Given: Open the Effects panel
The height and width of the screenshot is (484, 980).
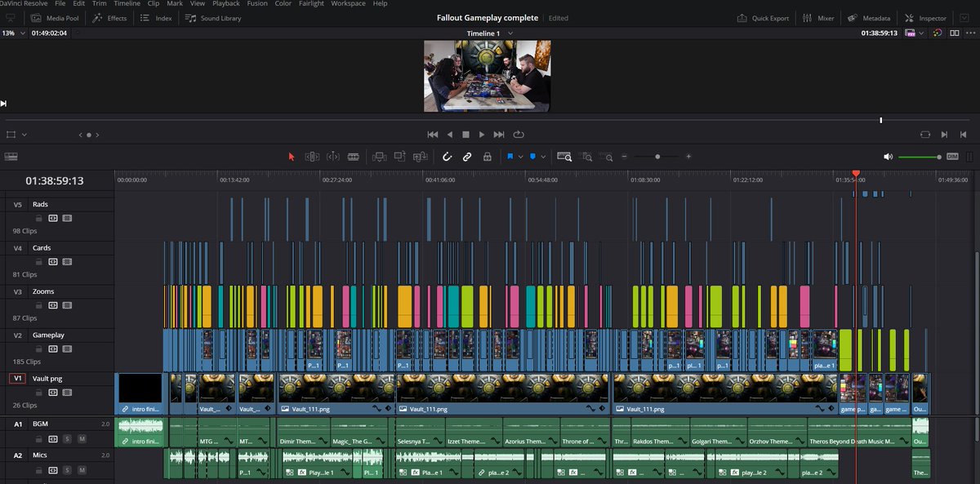Looking at the screenshot, I should click(109, 18).
